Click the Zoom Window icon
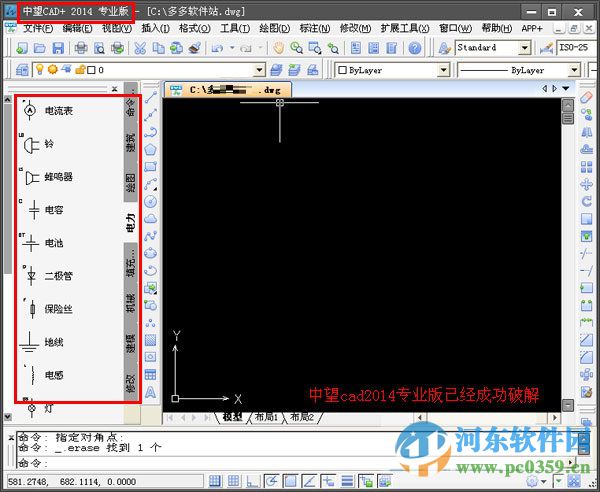The image size is (600, 492). coord(315,48)
